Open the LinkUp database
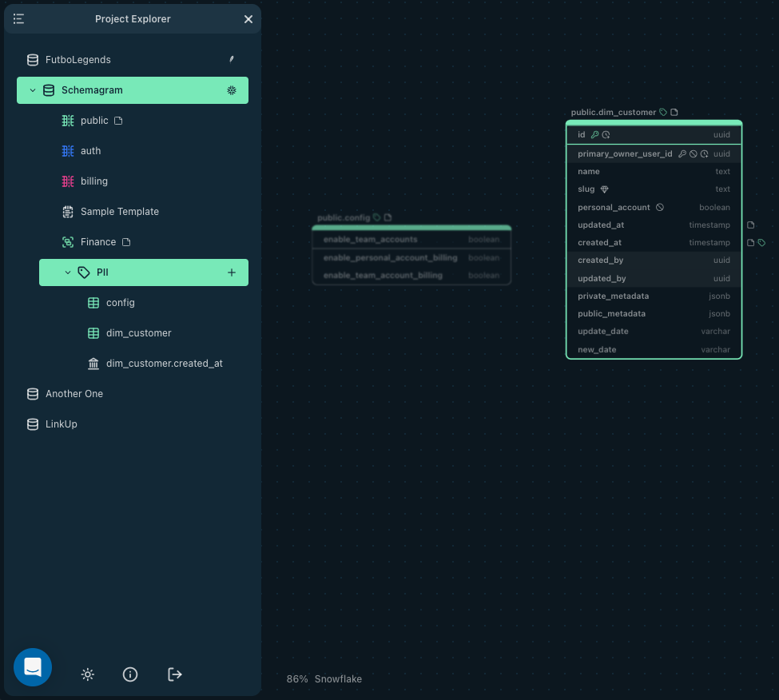 coord(61,424)
